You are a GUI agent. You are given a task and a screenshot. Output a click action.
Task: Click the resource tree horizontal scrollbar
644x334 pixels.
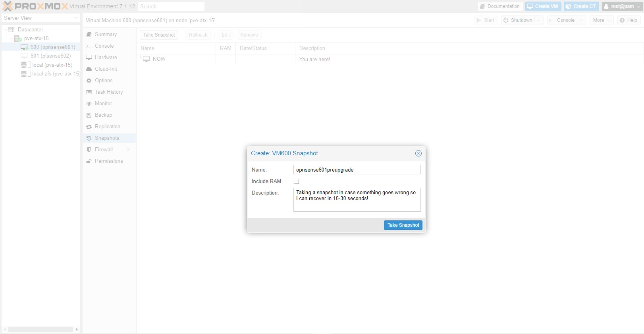tap(40, 330)
